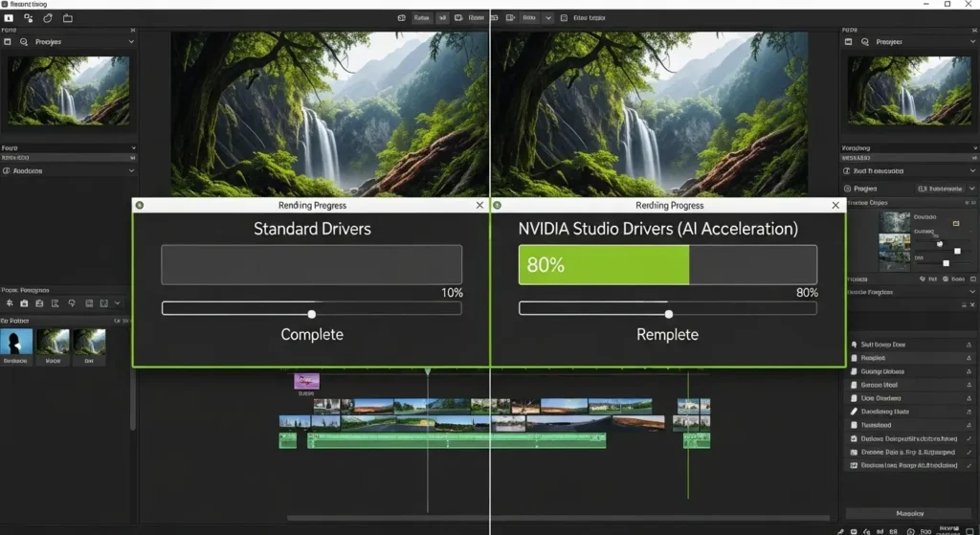Close the Standard Drivers progress dialog
Viewport: 980px width, 535px height.
coord(479,205)
